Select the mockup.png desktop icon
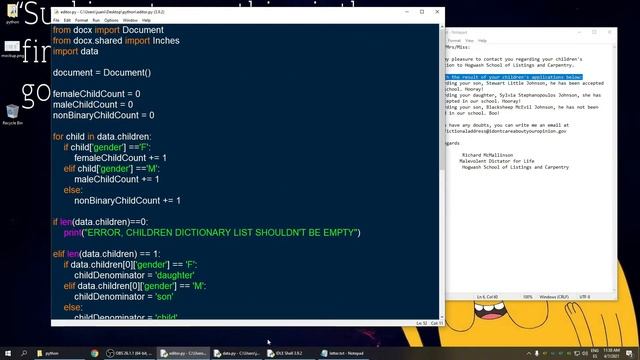Viewport: 640px width, 360px height. (x=12, y=49)
